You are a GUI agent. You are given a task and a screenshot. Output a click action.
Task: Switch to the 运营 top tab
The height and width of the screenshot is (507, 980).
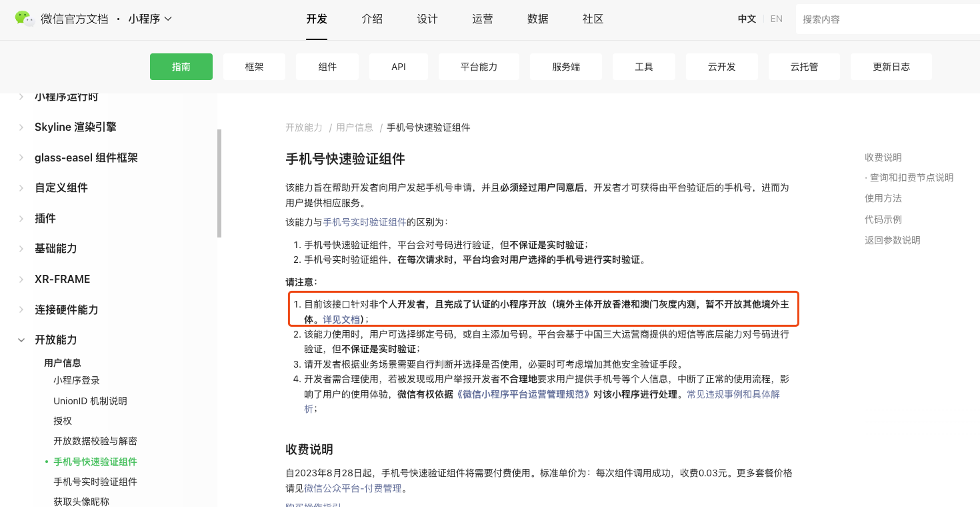tap(483, 19)
